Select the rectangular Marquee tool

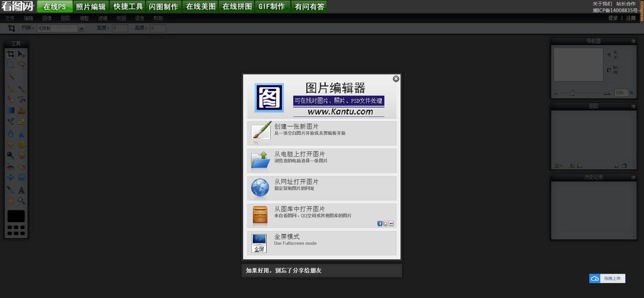tap(11, 65)
